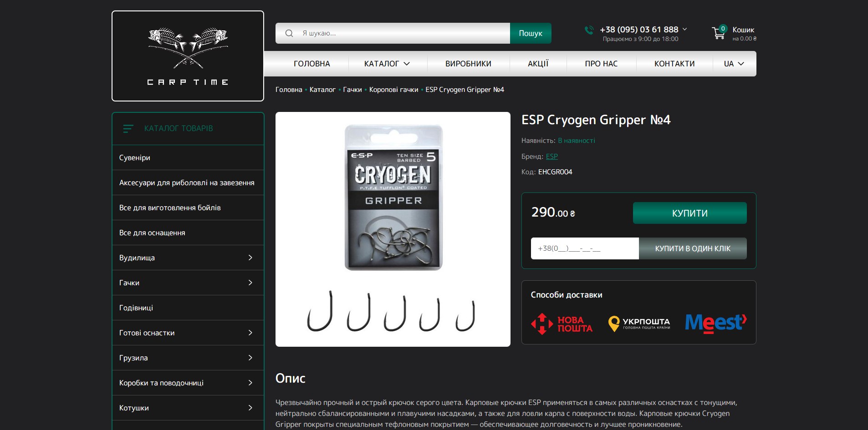This screenshot has height=430, width=868.
Task: Click the Carp Time logo
Action: pos(188,56)
